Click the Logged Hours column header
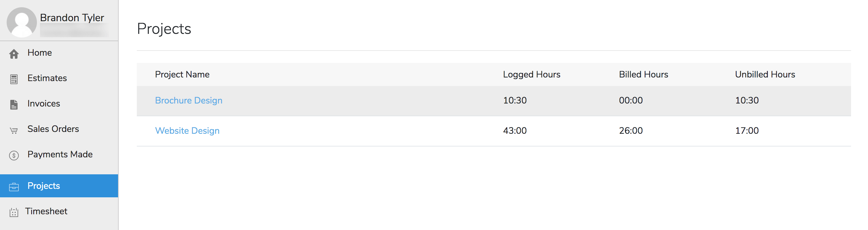 531,74
